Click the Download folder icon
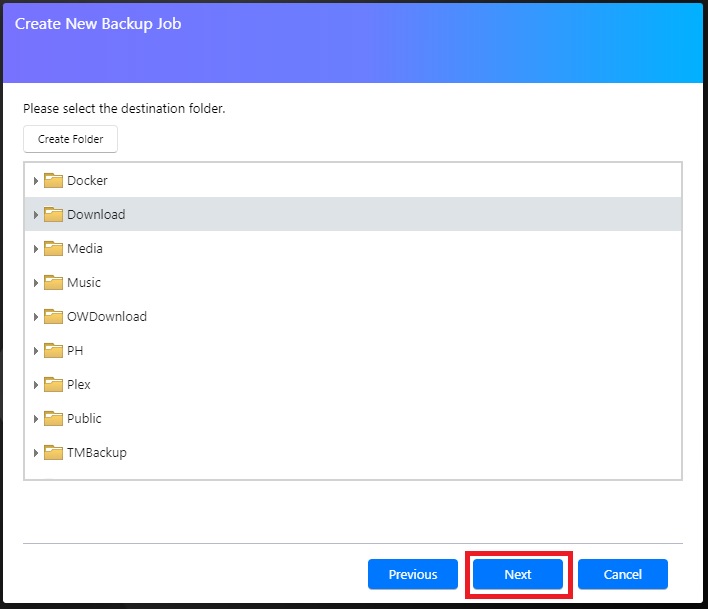 click(x=53, y=214)
